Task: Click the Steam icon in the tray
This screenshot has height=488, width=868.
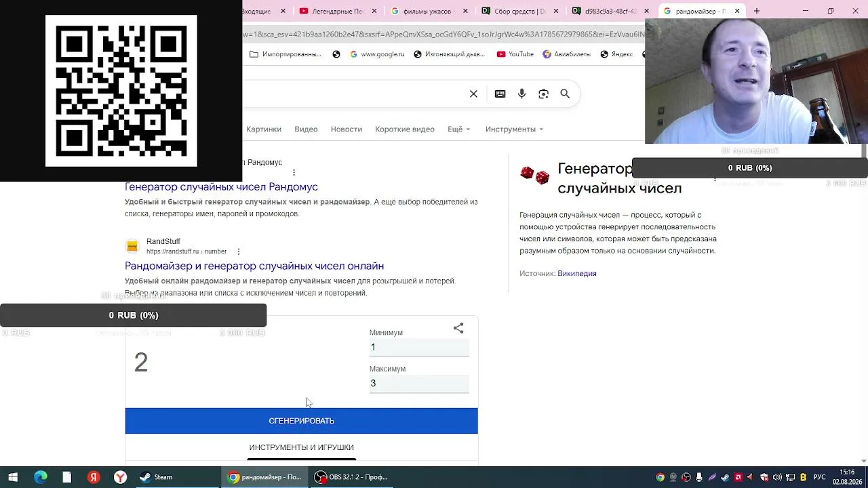Action: [726, 477]
